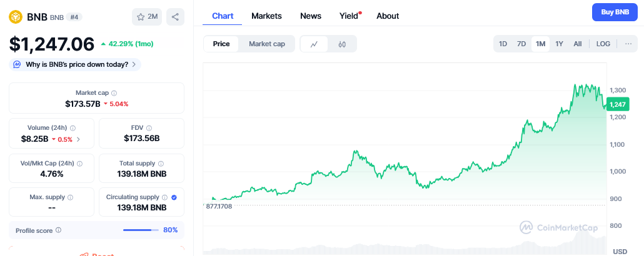This screenshot has height=256, width=644.
Task: Click the Profile score progress bar
Action: tap(141, 230)
